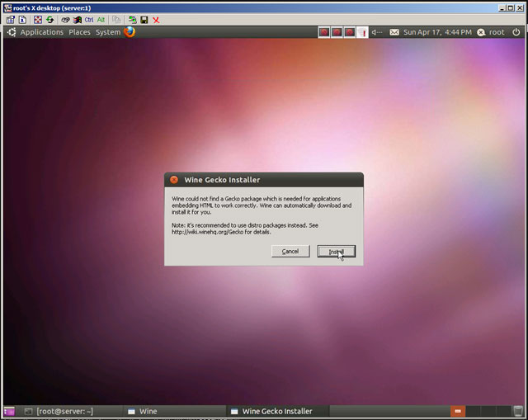The image size is (528, 420).
Task: Open the Applications menu
Action: pos(42,32)
